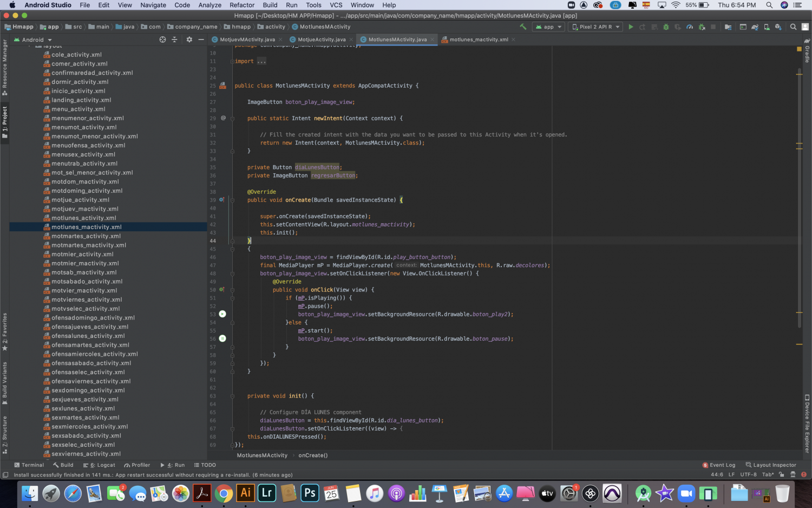Open the SDK Manager icon
The height and width of the screenshot is (508, 812).
point(778,27)
